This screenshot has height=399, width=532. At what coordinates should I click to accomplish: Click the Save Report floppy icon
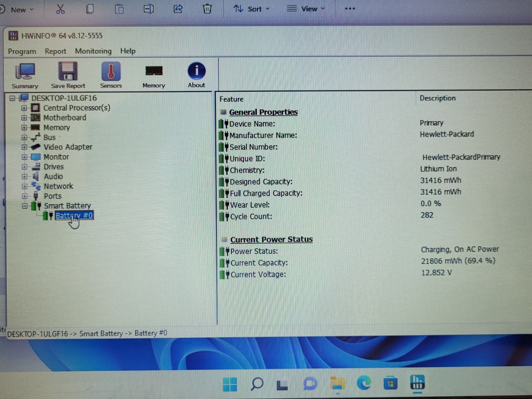(x=68, y=76)
